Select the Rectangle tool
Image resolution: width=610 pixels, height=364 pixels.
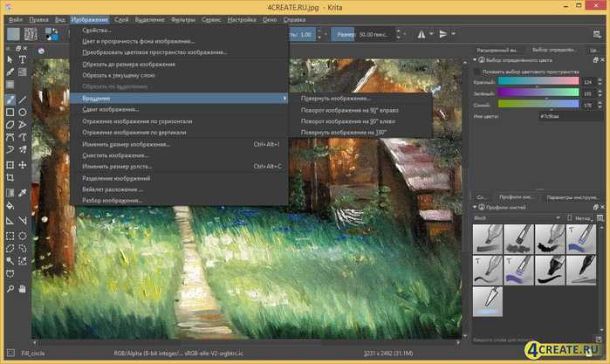pyautogui.click(x=10, y=112)
